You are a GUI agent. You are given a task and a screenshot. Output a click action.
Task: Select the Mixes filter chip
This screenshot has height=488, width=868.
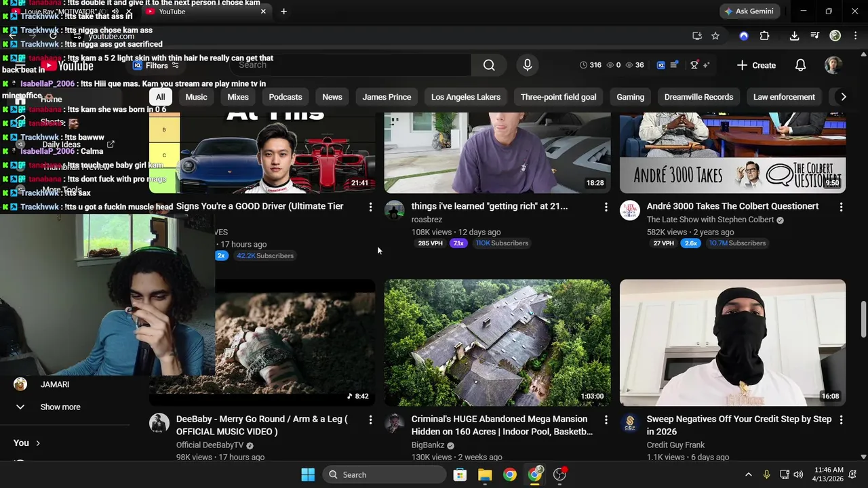pos(238,97)
